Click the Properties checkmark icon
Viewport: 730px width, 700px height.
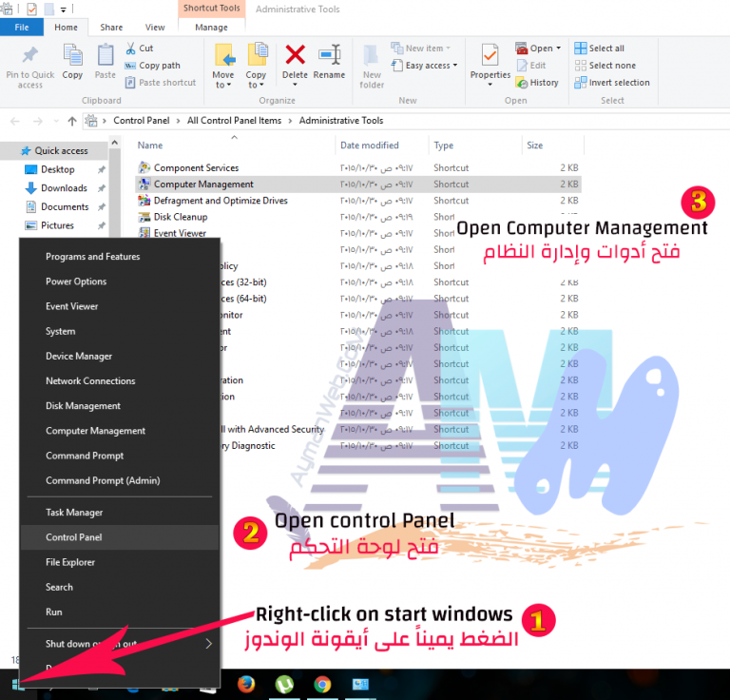coord(490,55)
